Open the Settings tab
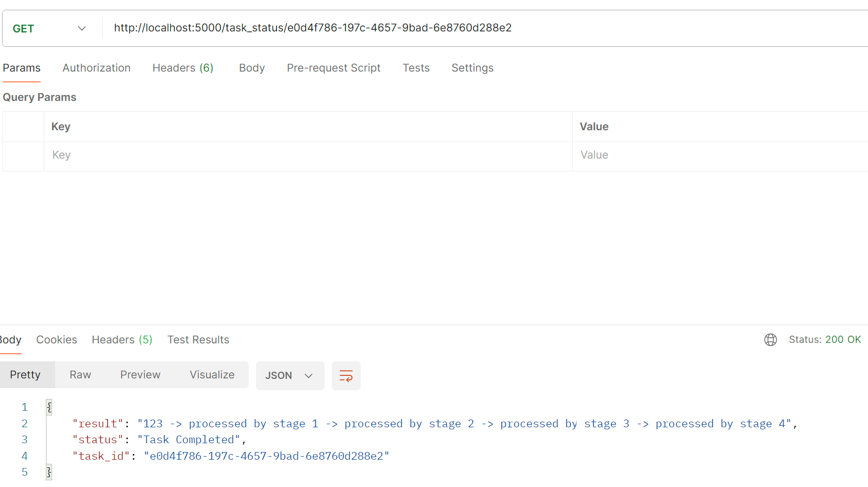Screen dimensions: 868x487 (x=472, y=68)
